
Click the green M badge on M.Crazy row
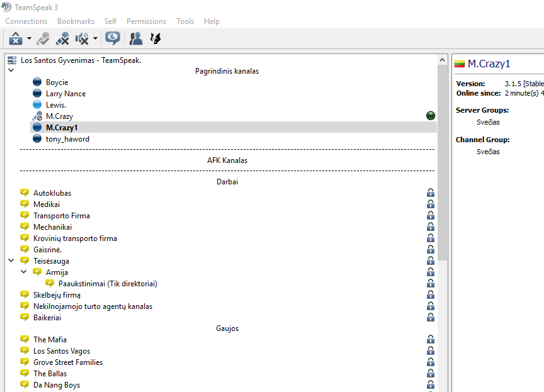coord(431,116)
